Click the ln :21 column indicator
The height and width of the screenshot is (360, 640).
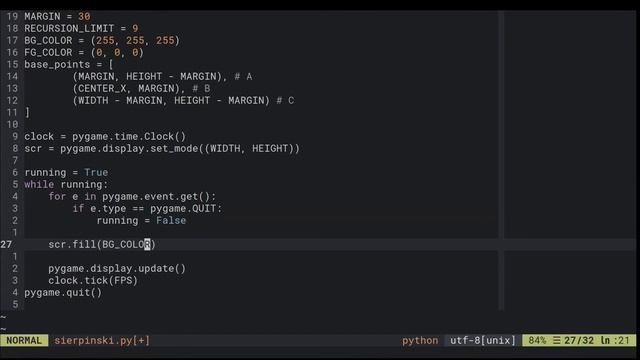point(615,340)
